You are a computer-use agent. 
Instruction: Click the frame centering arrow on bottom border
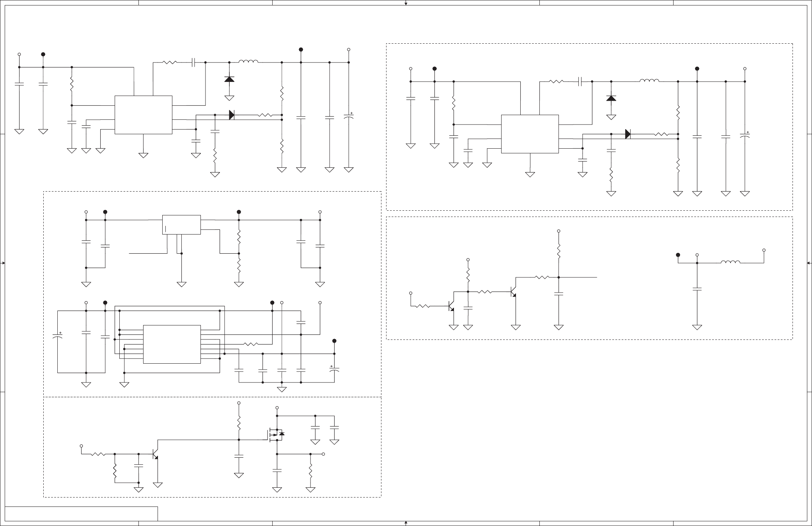(406, 522)
